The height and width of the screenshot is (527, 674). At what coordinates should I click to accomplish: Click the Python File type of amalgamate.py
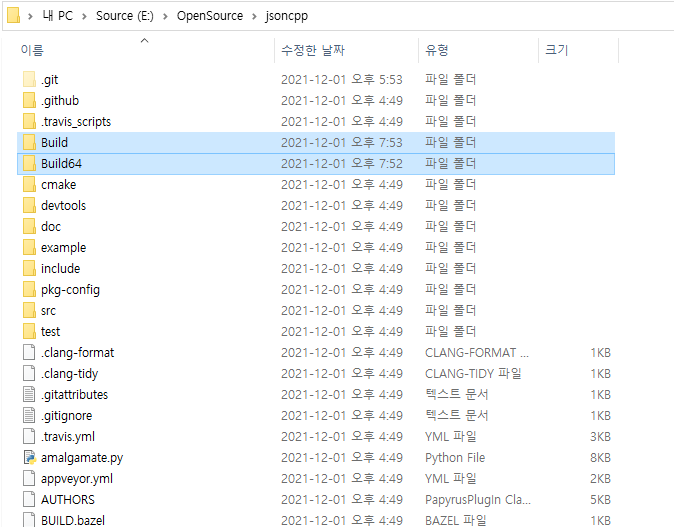point(455,457)
